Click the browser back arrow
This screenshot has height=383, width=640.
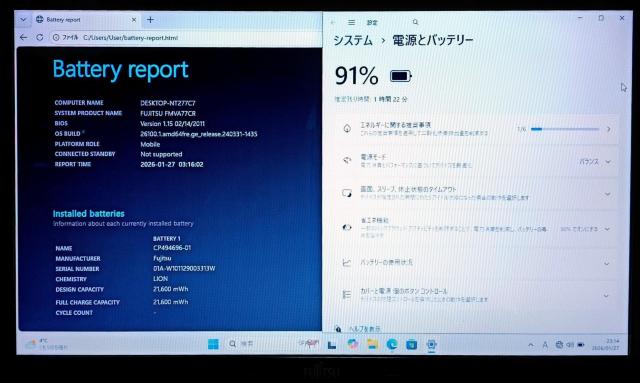pyautogui.click(x=23, y=37)
